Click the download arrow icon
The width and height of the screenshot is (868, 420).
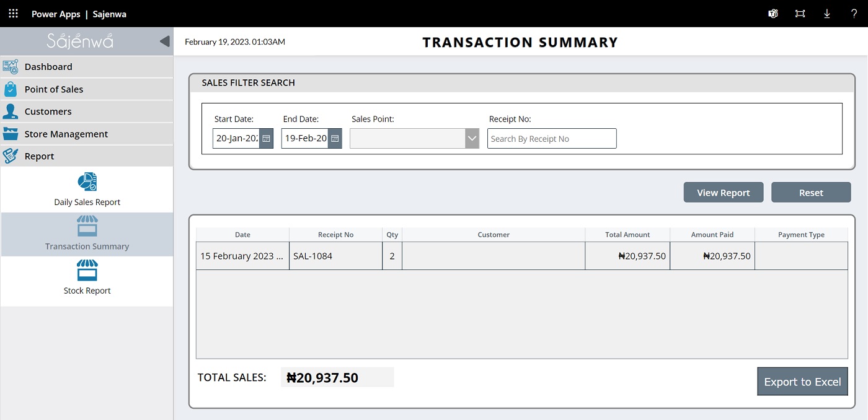pos(826,14)
